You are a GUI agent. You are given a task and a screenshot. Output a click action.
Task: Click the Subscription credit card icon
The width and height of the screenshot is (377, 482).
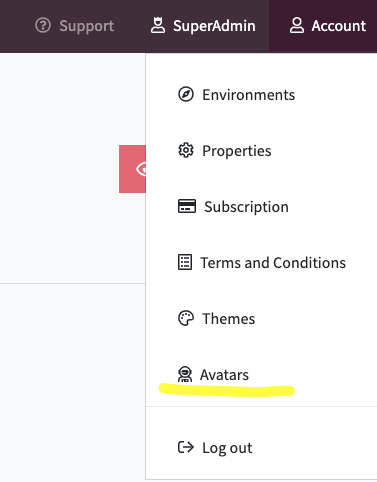tap(187, 206)
